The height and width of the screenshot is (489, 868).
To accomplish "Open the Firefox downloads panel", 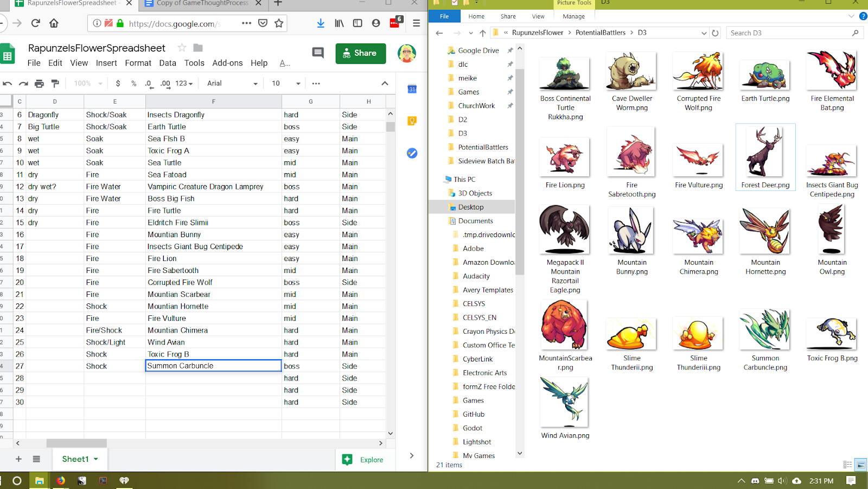I will click(x=321, y=23).
